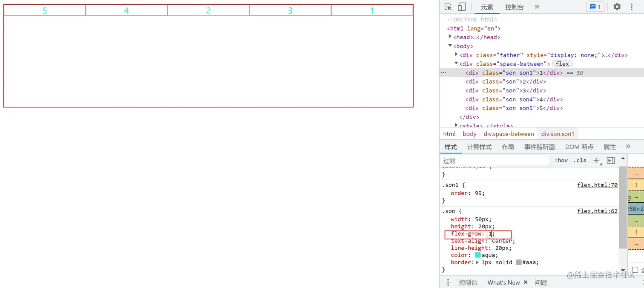The height and width of the screenshot is (288, 644).
Task: Click the flex badge on space-between div
Action: coord(562,63)
